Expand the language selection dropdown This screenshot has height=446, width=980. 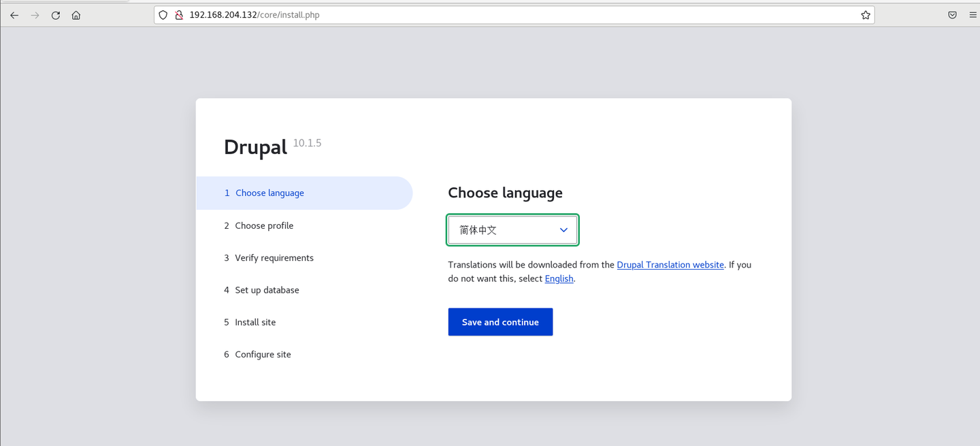coord(512,230)
